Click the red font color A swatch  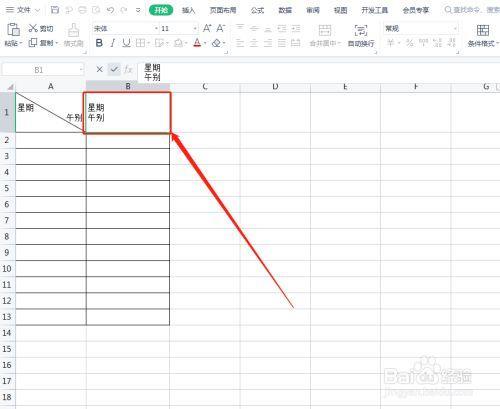coord(197,43)
